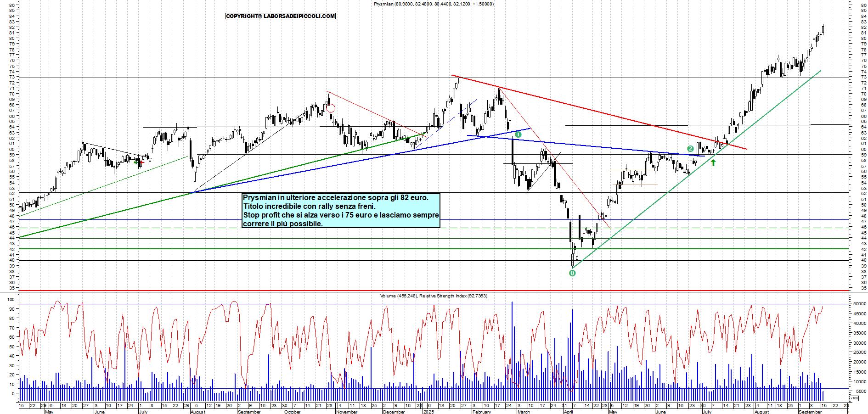Click the 50000 label on the volume scale
This screenshot has width=868, height=414.
(860, 304)
